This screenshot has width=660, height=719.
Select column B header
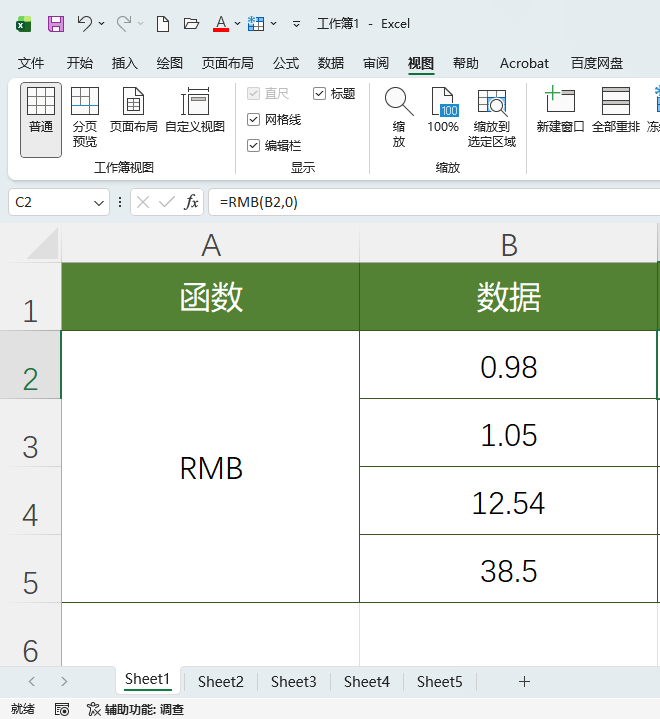509,245
